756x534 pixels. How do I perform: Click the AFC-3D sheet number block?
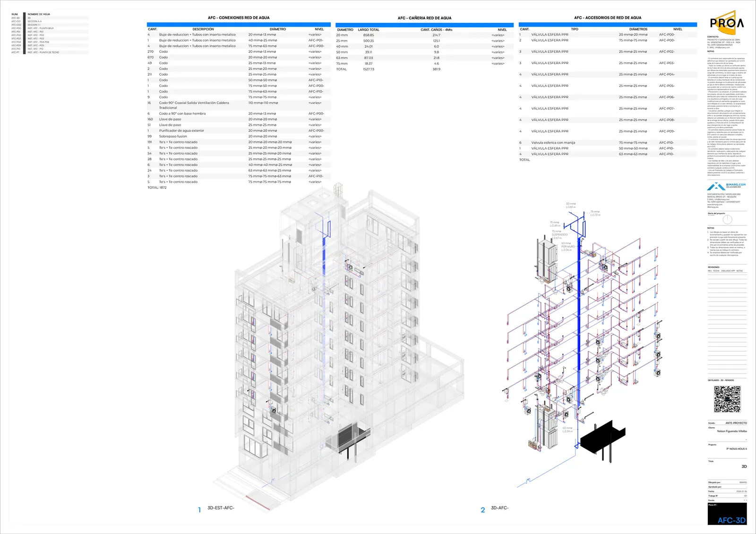[x=727, y=514]
